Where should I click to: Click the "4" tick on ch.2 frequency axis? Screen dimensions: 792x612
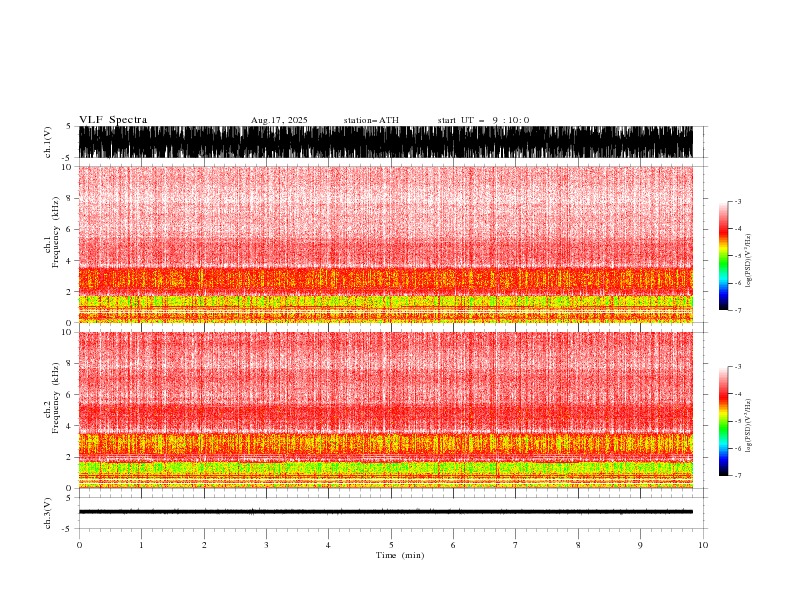pos(70,426)
